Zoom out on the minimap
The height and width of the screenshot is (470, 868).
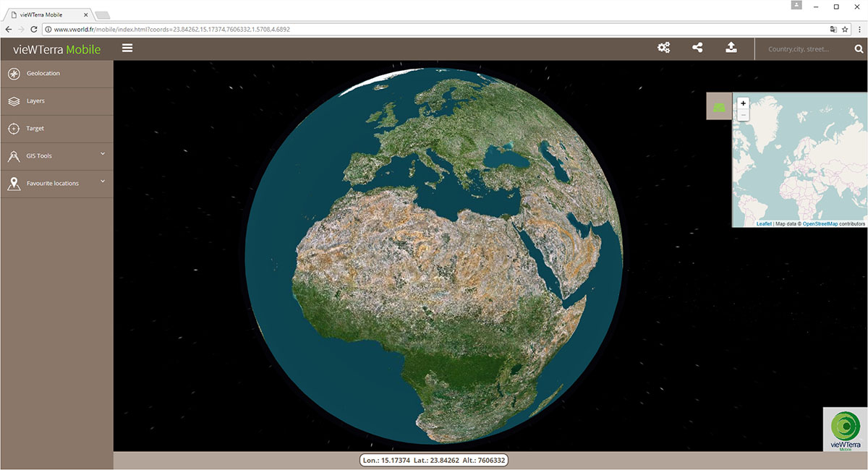coord(743,115)
